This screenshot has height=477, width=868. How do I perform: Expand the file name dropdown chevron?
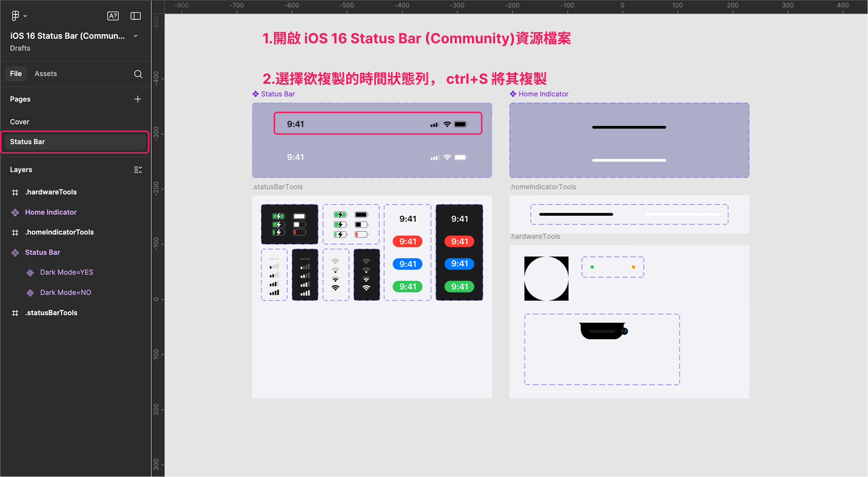point(135,36)
